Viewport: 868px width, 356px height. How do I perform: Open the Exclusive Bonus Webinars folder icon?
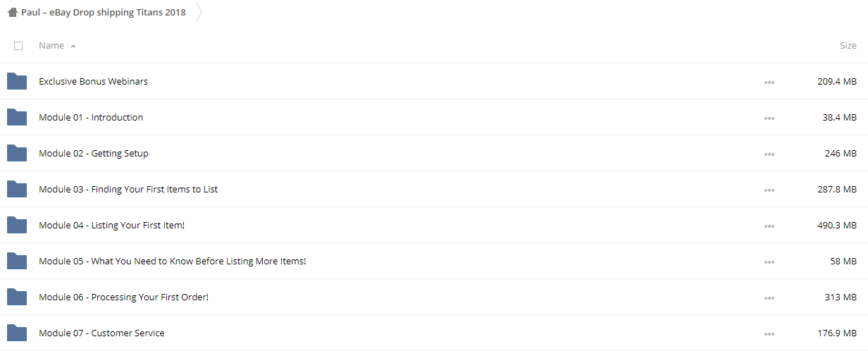[17, 81]
